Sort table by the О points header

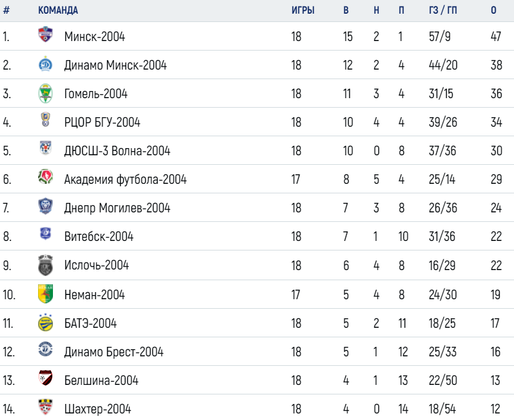(494, 10)
